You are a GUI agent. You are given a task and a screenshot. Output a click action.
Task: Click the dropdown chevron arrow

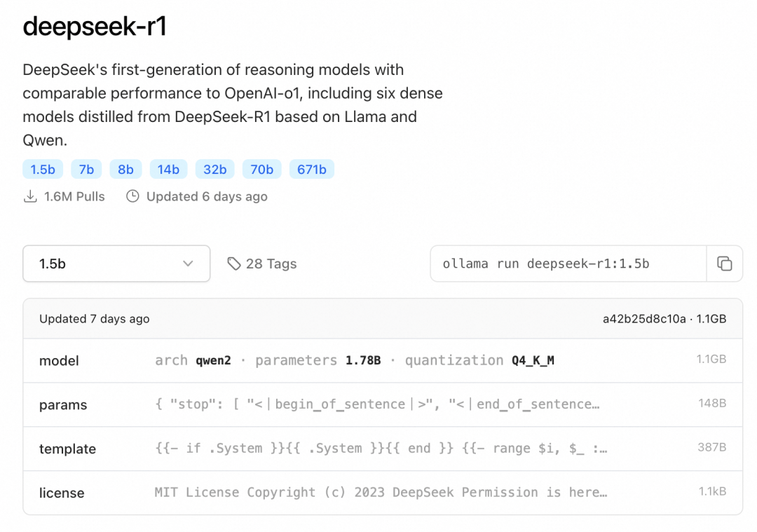(188, 264)
